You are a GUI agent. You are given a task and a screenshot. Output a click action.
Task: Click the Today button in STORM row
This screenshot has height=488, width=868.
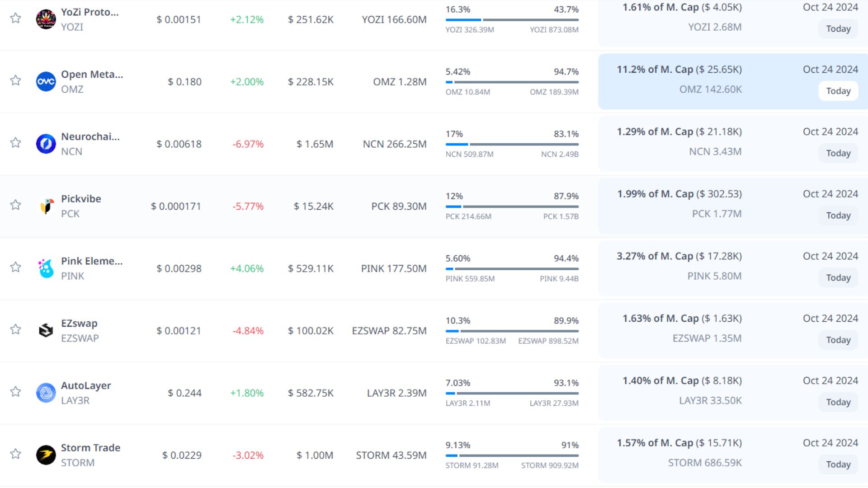[838, 464]
